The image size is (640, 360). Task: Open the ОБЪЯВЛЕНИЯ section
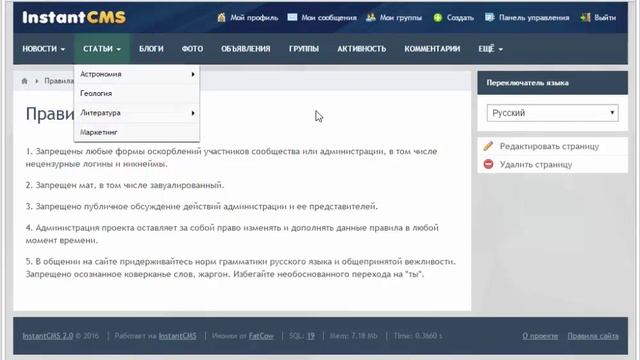(x=246, y=49)
